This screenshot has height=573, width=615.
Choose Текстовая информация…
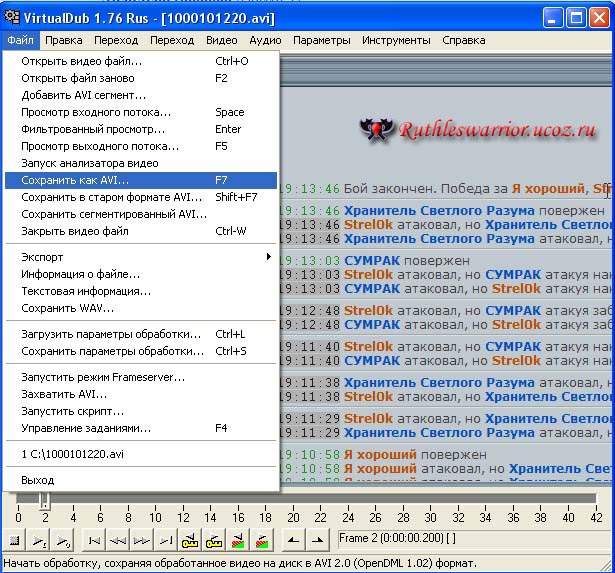coord(141,291)
